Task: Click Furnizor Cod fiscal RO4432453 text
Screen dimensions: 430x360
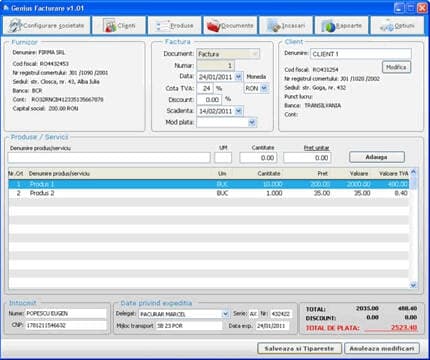Action: [41, 63]
